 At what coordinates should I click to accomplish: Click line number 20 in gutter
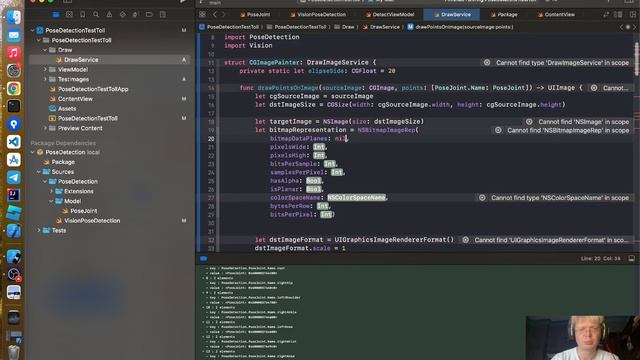point(211,139)
